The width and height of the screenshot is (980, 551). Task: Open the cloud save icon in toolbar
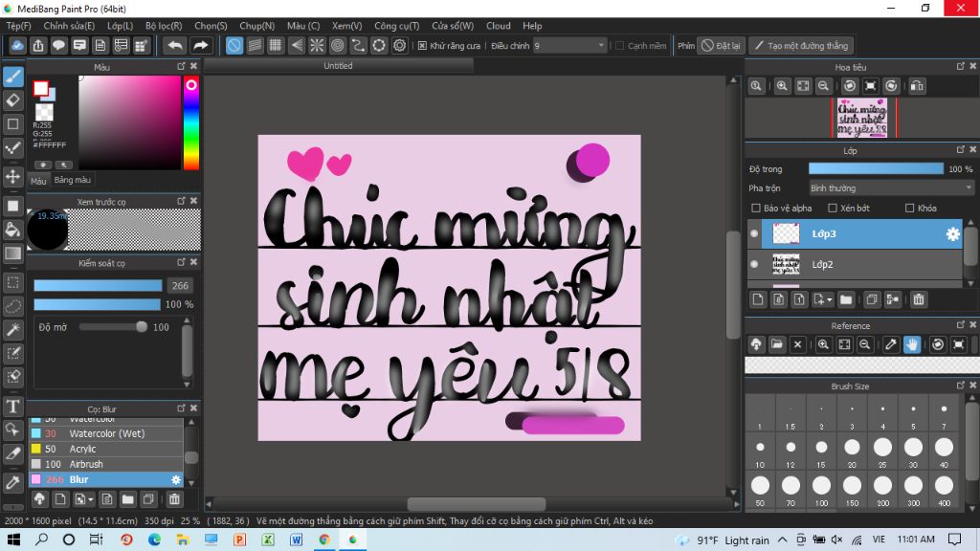pyautogui.click(x=17, y=46)
